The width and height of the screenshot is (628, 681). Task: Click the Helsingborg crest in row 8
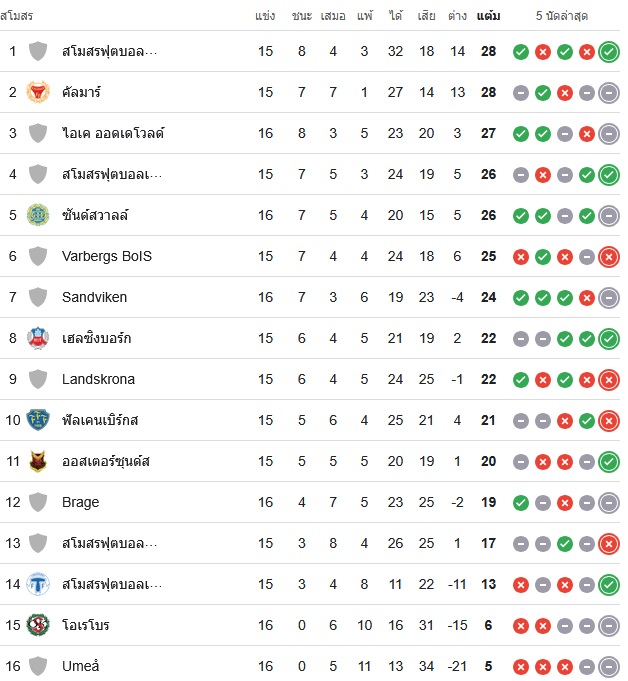[38, 338]
